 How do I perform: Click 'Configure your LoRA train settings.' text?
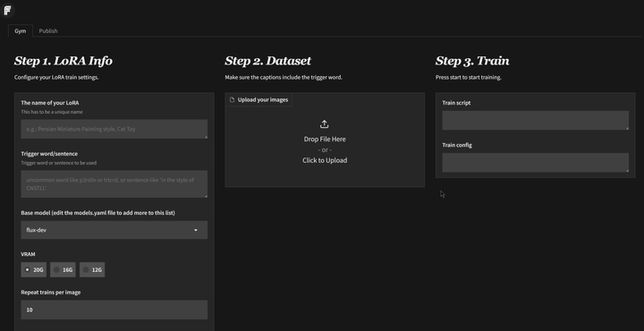[x=56, y=77]
